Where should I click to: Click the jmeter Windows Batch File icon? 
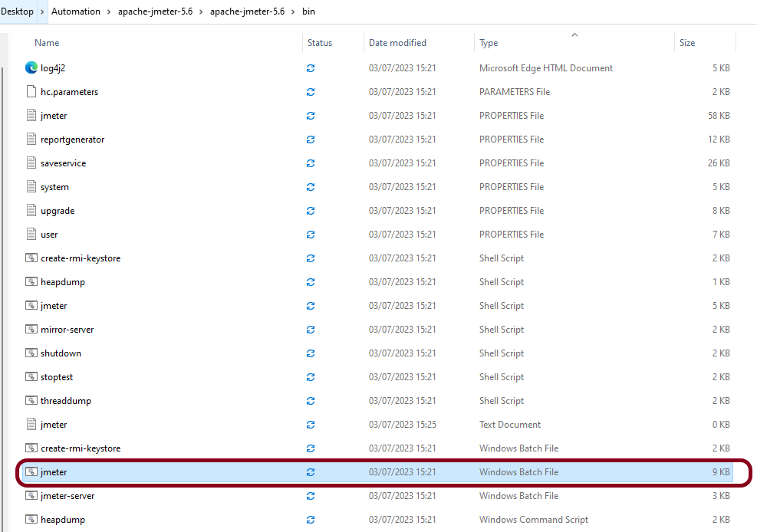tap(31, 472)
